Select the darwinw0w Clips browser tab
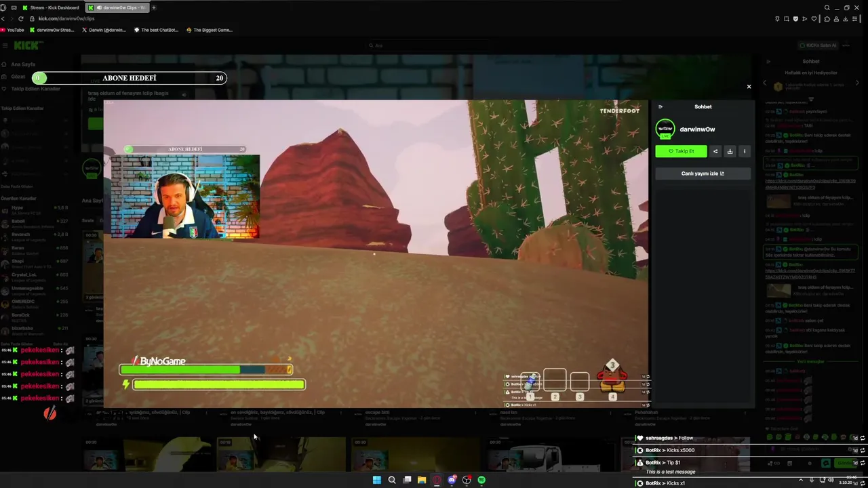Viewport: 868px width, 488px height. [x=117, y=7]
